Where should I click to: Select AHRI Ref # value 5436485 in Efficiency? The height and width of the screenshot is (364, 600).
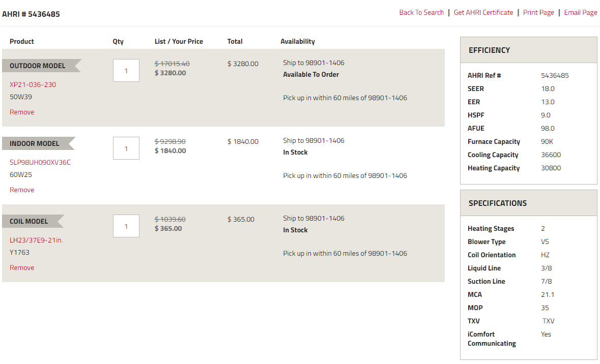point(555,76)
